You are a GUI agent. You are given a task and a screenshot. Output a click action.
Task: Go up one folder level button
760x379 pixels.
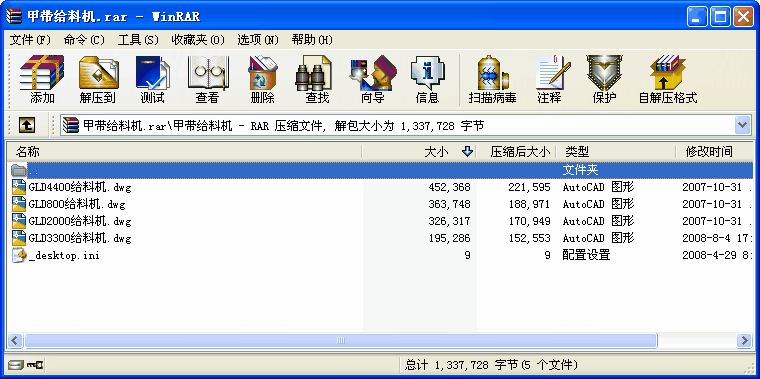tap(27, 126)
